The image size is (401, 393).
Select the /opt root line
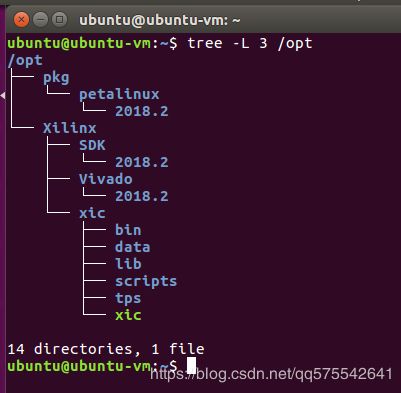25,61
